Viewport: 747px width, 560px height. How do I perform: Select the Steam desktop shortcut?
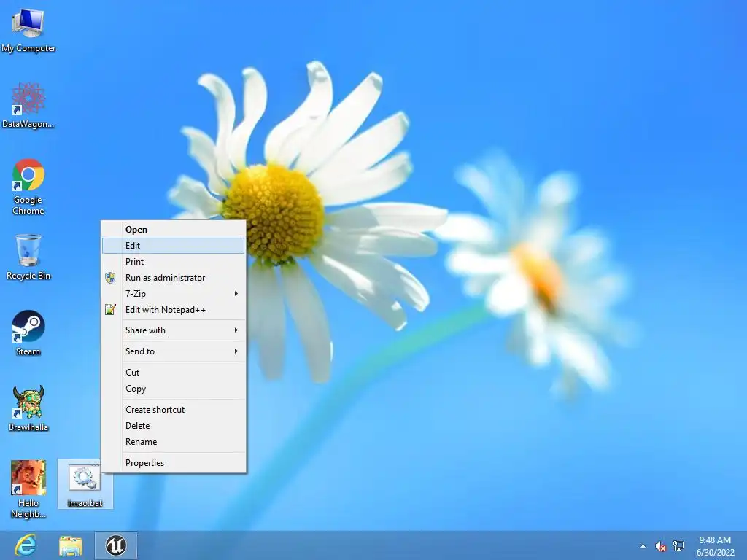pos(28,332)
